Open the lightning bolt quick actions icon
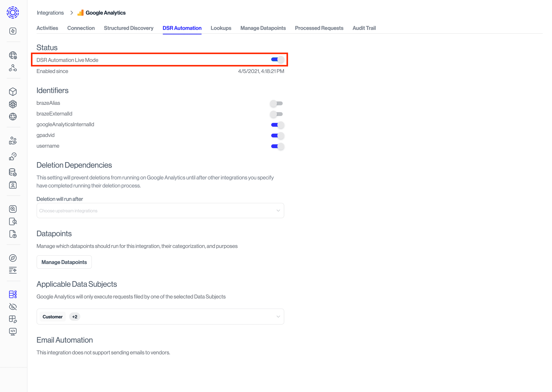This screenshot has width=552, height=392. 13,31
